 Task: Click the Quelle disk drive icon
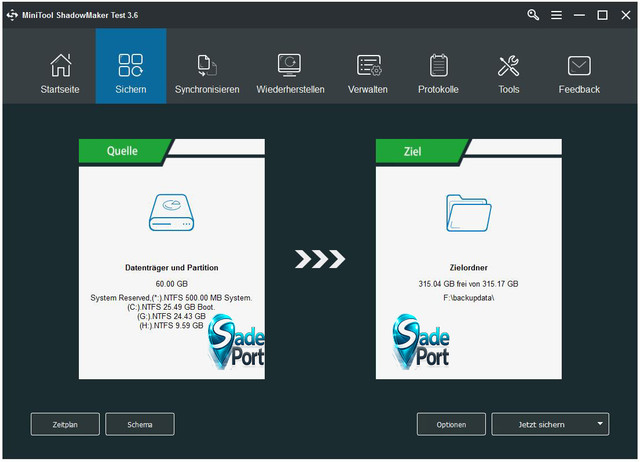(171, 212)
